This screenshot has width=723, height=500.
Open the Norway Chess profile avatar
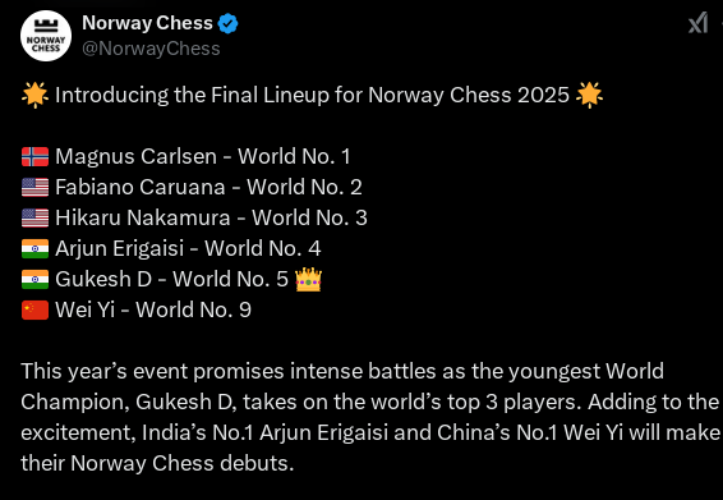pos(47,36)
